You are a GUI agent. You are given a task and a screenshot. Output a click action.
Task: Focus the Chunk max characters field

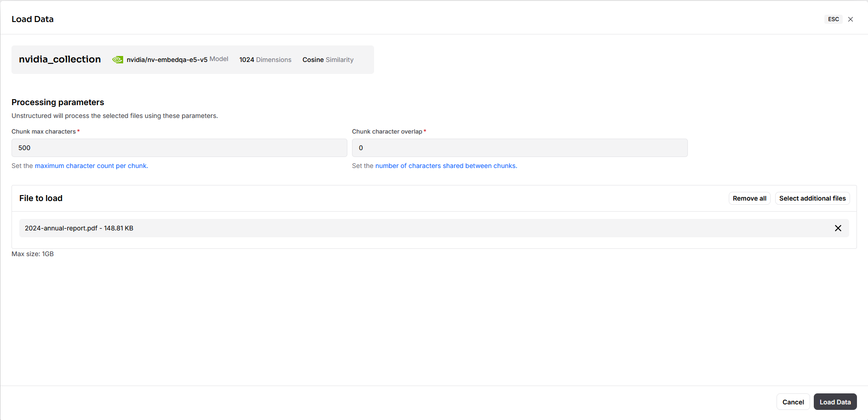point(179,148)
